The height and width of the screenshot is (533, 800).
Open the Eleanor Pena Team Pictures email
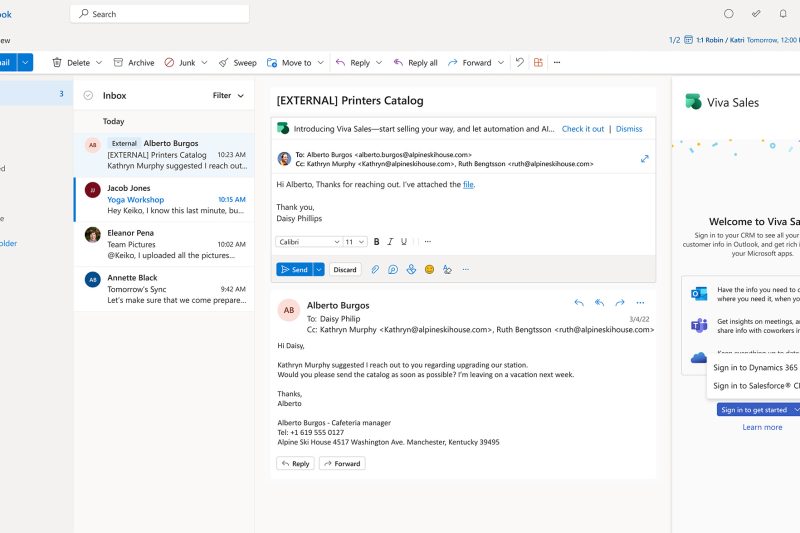(164, 244)
